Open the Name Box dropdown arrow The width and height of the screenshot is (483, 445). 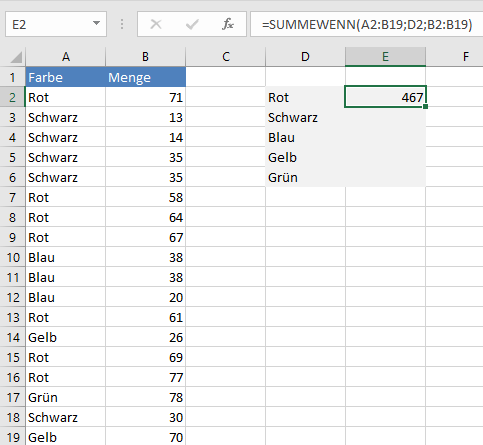96,23
